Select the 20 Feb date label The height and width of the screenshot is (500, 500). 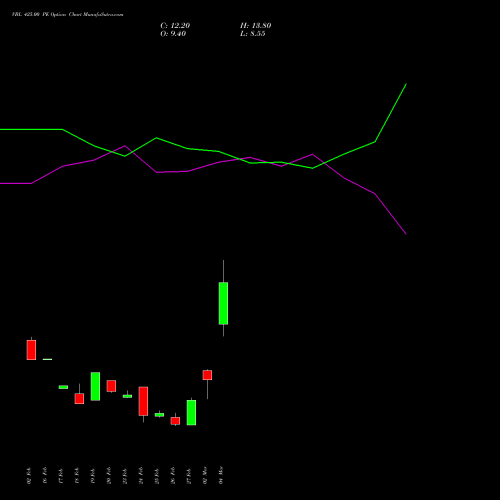pyautogui.click(x=109, y=475)
